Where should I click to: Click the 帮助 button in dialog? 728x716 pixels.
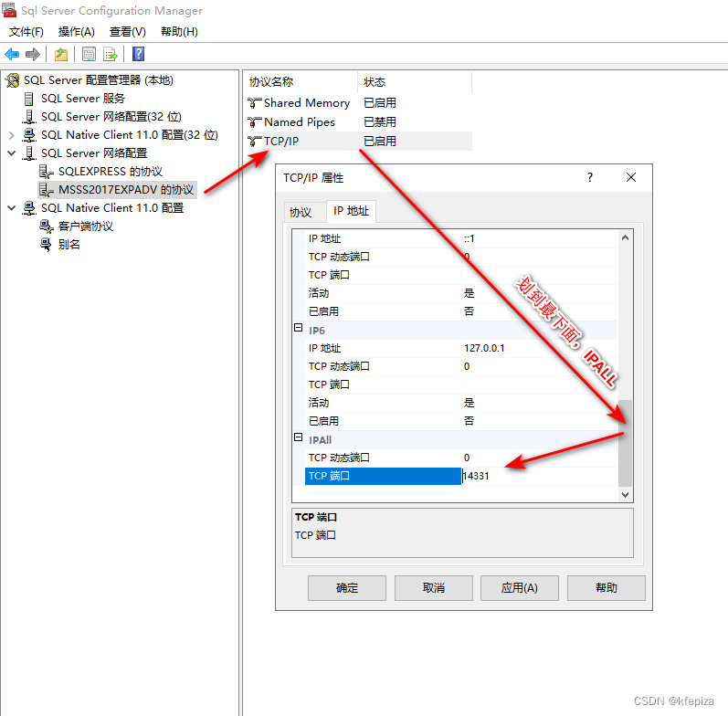(x=607, y=588)
